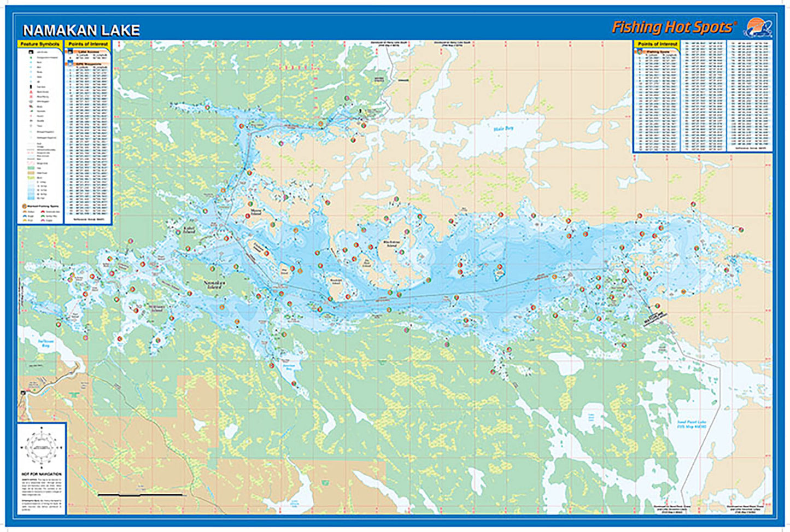The image size is (790, 532).
Task: Click the depth shading color scale in the legend
Action: pyautogui.click(x=31, y=190)
